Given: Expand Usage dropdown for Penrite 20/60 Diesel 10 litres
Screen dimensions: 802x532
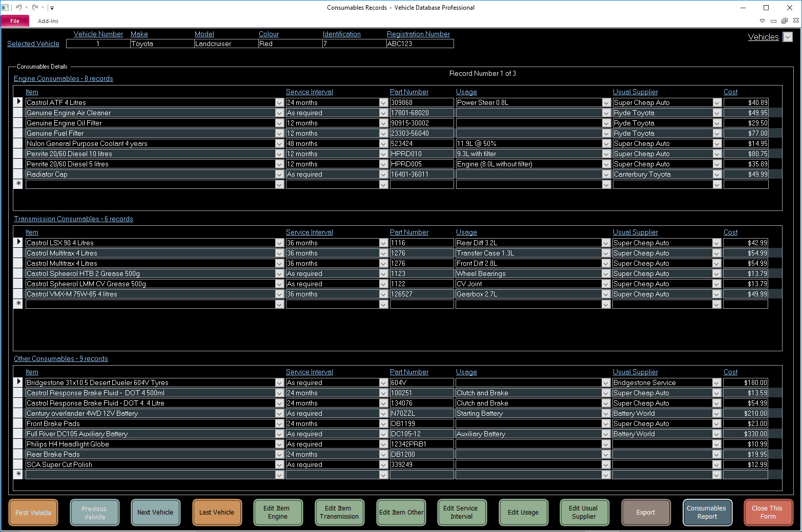Looking at the screenshot, I should click(606, 154).
